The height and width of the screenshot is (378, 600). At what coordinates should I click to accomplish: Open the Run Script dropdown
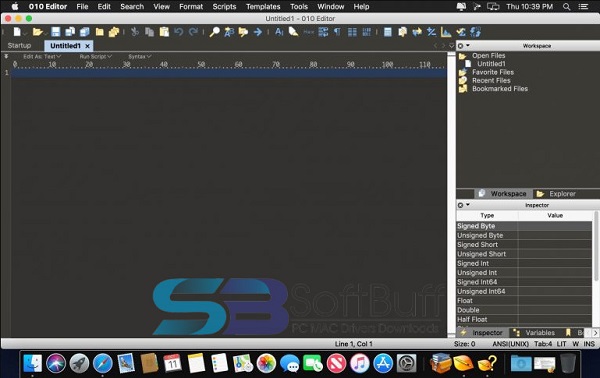[x=96, y=57]
